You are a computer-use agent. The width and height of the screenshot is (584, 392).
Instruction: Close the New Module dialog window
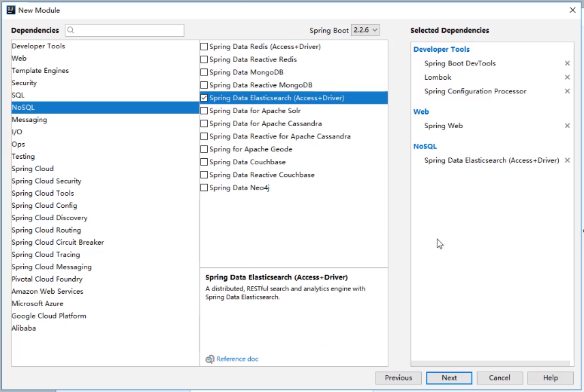(x=572, y=10)
